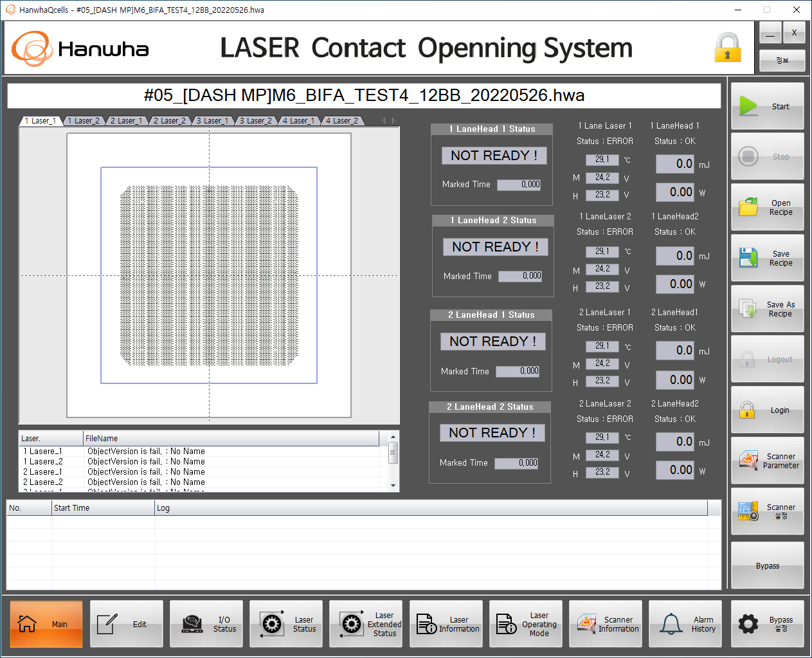Viewport: 812px width, 658px height.
Task: Click the green Start play icon
Action: [x=748, y=105]
